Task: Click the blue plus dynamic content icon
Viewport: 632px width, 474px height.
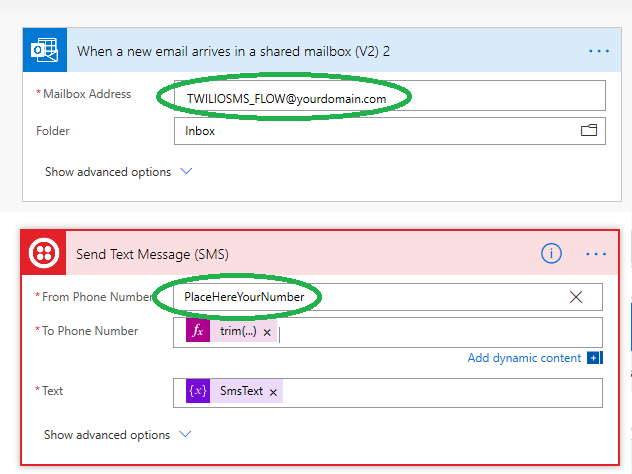Action: [x=595, y=358]
